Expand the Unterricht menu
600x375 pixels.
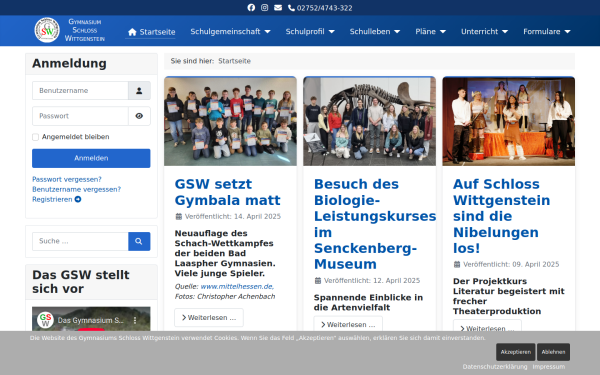click(x=484, y=32)
